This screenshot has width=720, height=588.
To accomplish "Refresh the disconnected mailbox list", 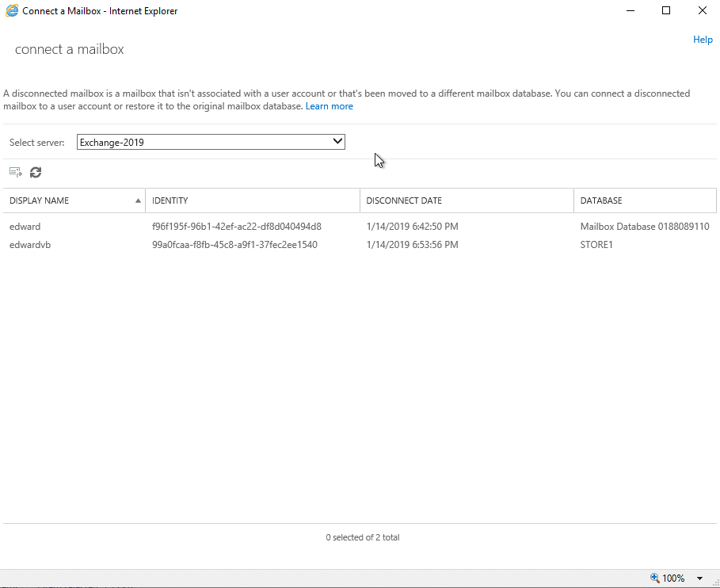I will pos(36,172).
